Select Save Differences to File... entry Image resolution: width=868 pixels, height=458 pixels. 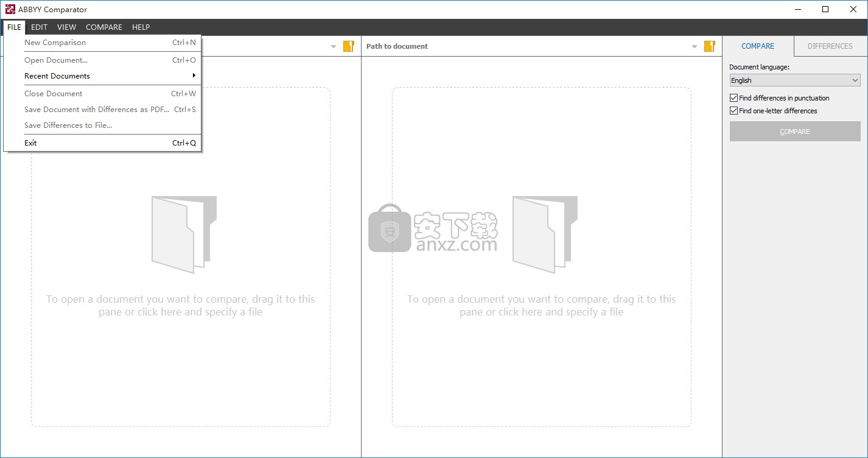(x=102, y=125)
